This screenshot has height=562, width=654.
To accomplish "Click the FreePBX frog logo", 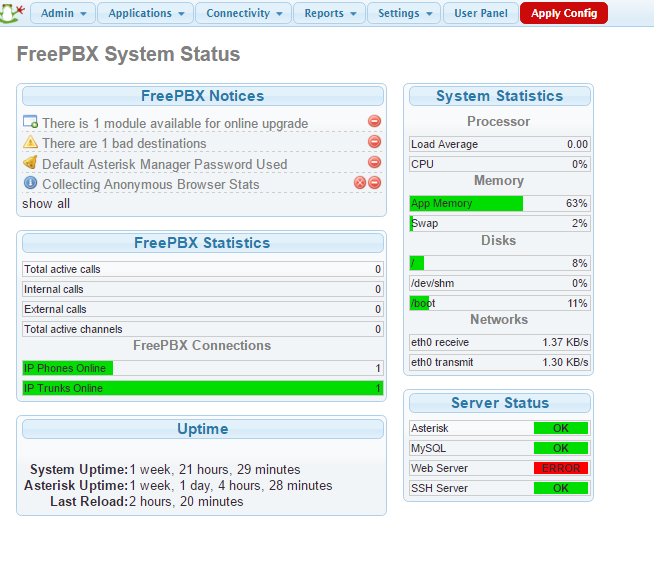I will coord(12,13).
